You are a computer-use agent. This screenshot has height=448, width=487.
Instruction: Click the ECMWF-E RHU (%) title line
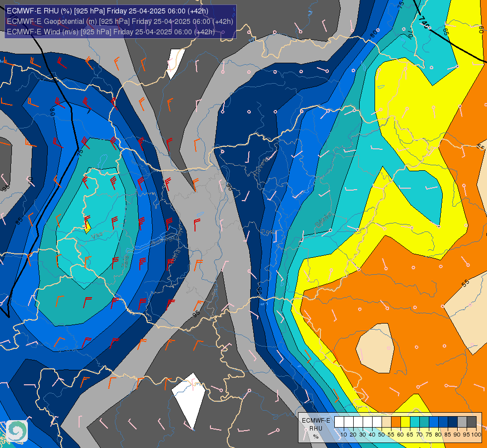107,11
